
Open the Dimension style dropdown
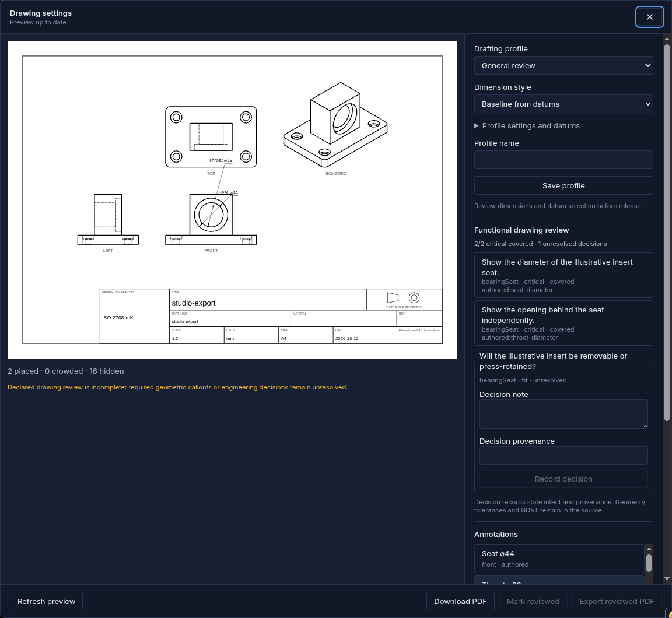563,104
